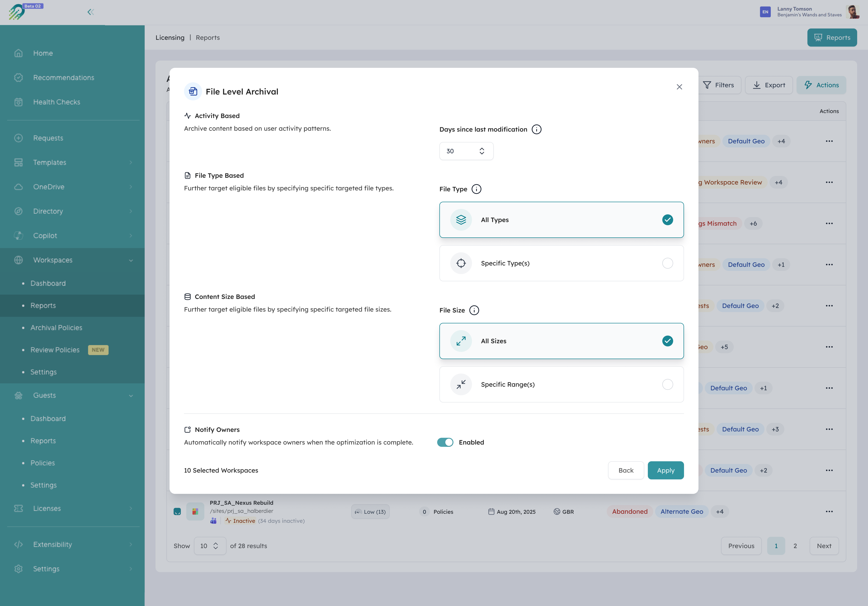Viewport: 868px width, 606px height.
Task: Toggle the Notify Owners Enabled switch
Action: [x=445, y=442]
